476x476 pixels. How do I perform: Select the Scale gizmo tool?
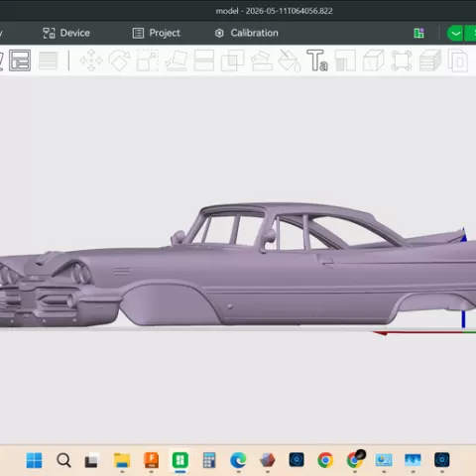[x=148, y=60]
